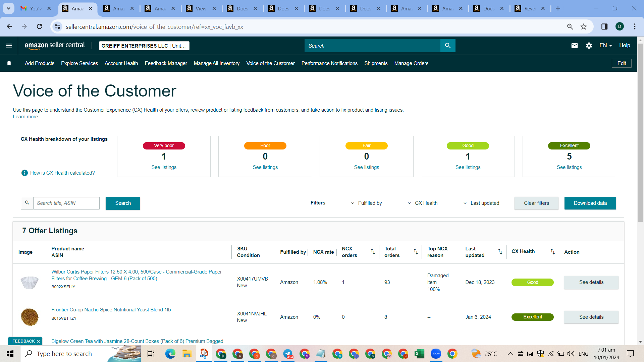This screenshot has width=644, height=362.
Task: Click the bookmark flag icon
Action: click(9, 63)
